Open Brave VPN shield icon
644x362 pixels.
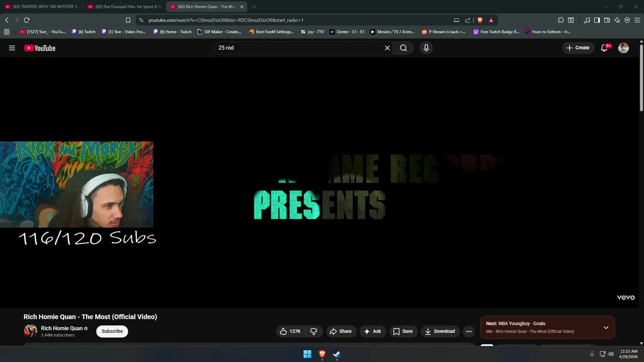click(627, 20)
